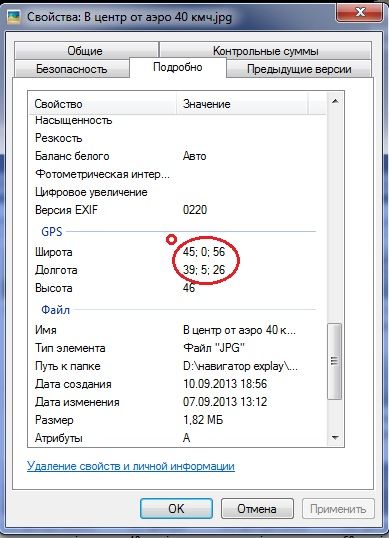Select the Баланс белого row

click(x=178, y=156)
